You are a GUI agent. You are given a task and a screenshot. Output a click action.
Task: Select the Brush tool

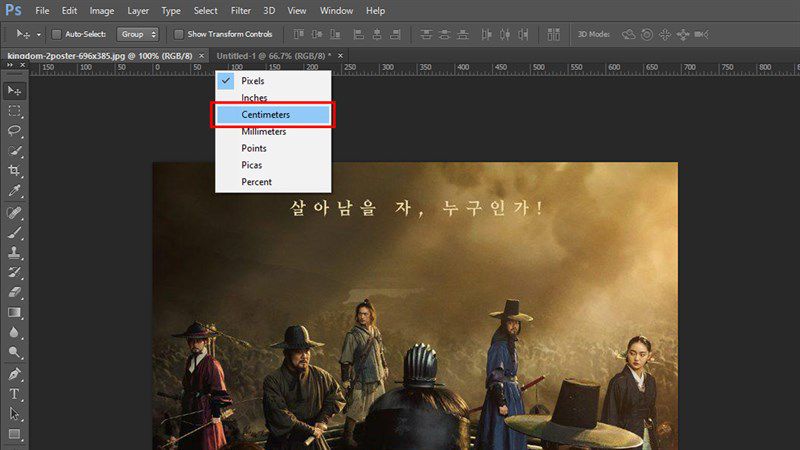pyautogui.click(x=14, y=233)
